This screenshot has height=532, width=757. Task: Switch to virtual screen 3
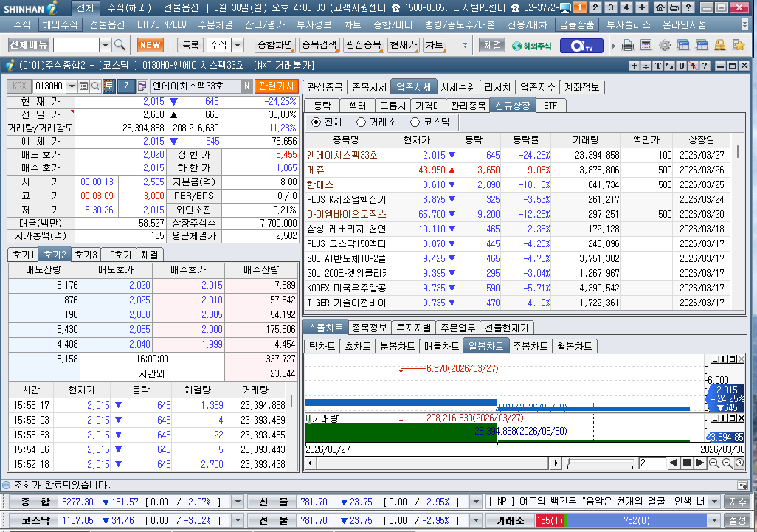pyautogui.click(x=611, y=7)
